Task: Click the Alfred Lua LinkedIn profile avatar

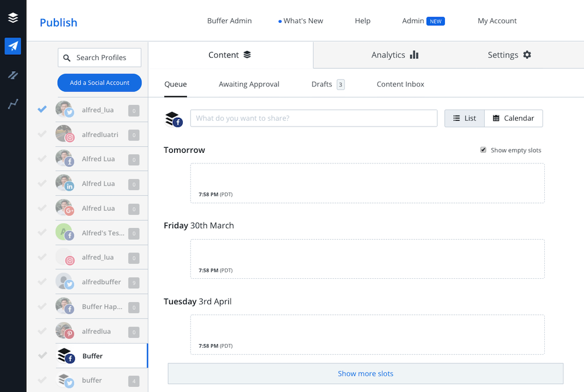Action: coord(65,183)
